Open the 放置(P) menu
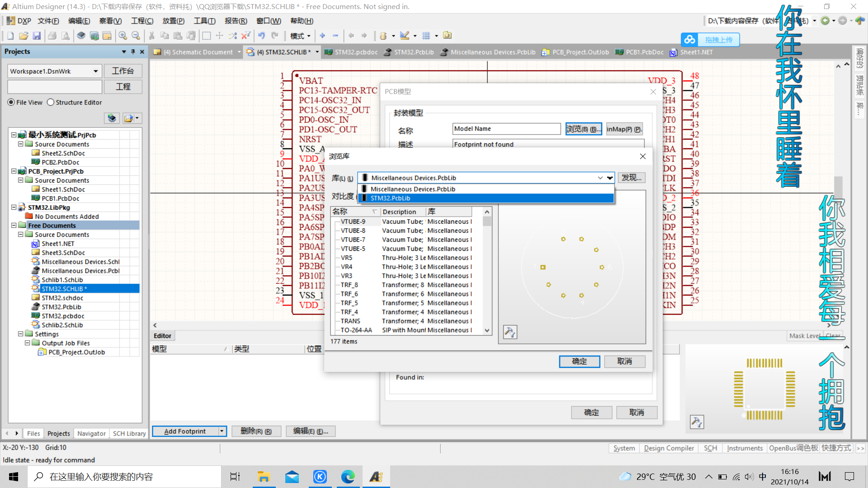The height and width of the screenshot is (488, 868). click(173, 21)
